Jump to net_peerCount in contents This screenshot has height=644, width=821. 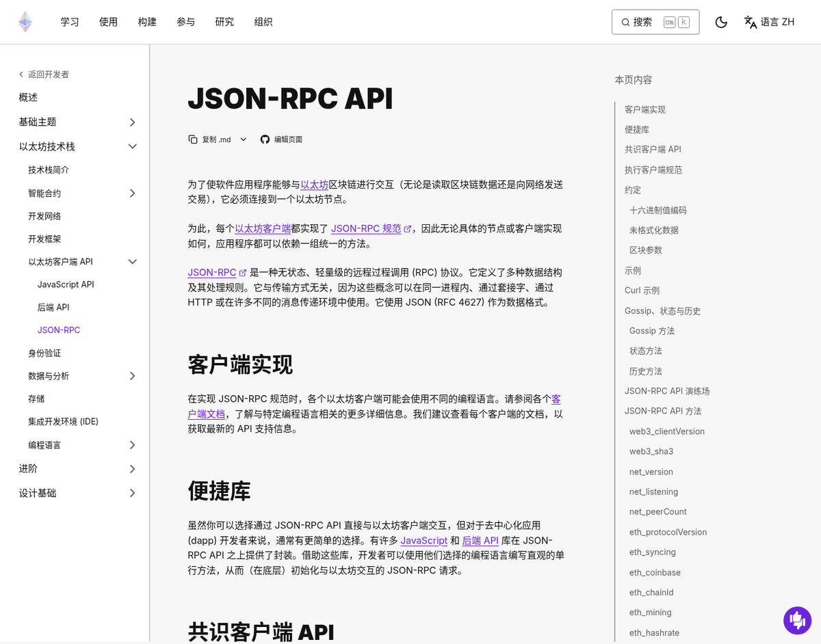[x=658, y=511]
